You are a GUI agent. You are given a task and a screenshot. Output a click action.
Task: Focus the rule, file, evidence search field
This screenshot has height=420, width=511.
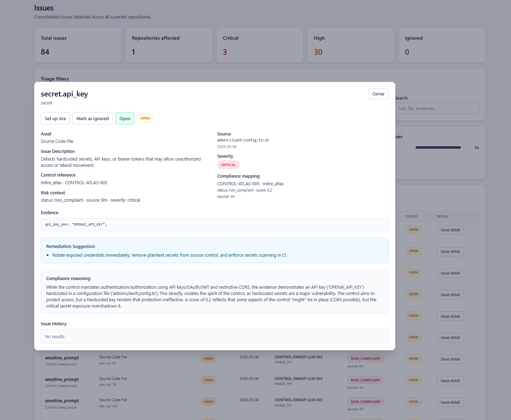(x=437, y=108)
